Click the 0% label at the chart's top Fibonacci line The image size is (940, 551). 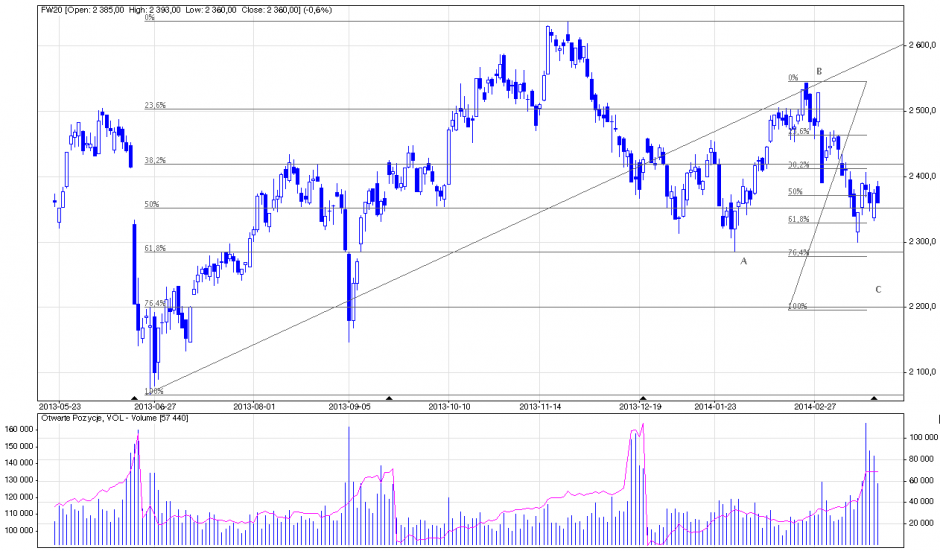pyautogui.click(x=150, y=18)
